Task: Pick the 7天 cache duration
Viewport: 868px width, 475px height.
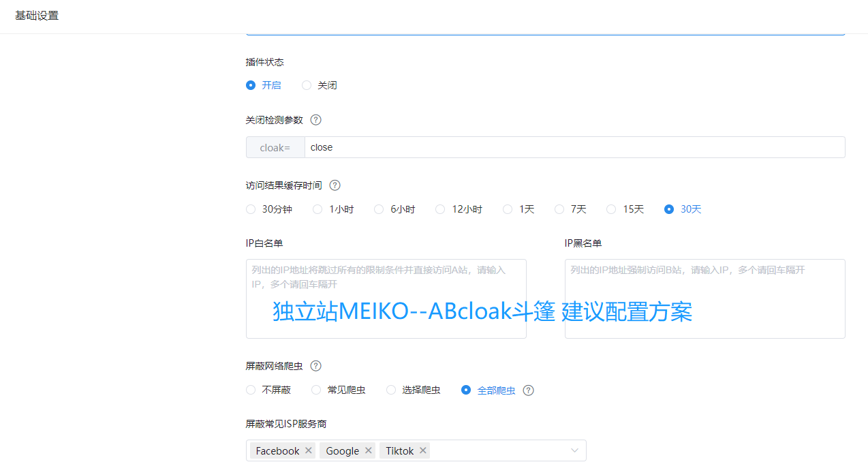Action: (x=559, y=209)
